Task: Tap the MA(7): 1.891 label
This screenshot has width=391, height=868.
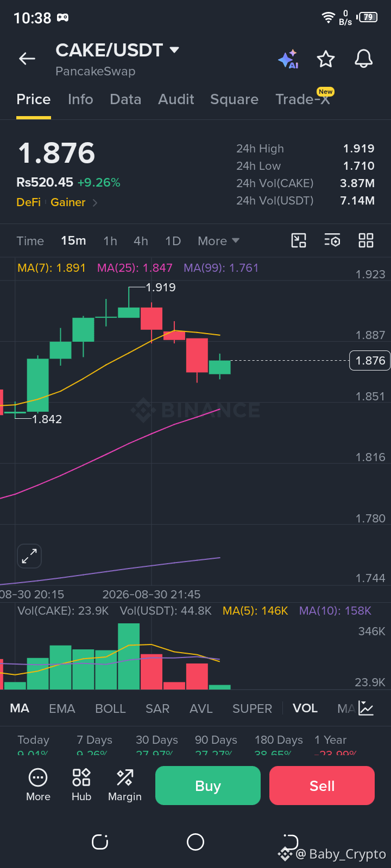Action: (52, 268)
